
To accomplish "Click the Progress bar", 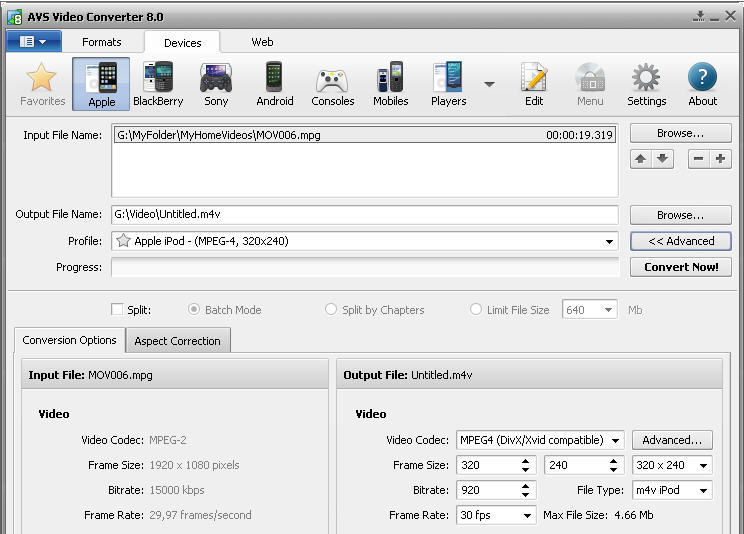I will coord(365,267).
